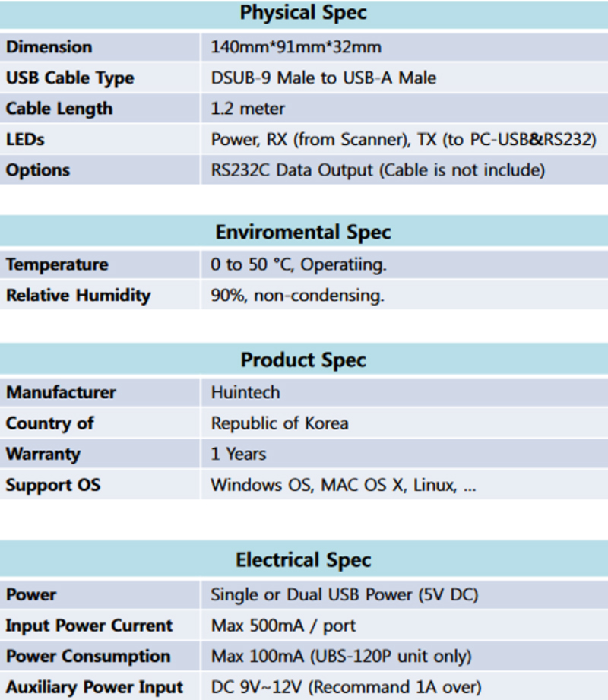Click the RS232C Data Output options value
This screenshot has width=608, height=700.
[378, 170]
